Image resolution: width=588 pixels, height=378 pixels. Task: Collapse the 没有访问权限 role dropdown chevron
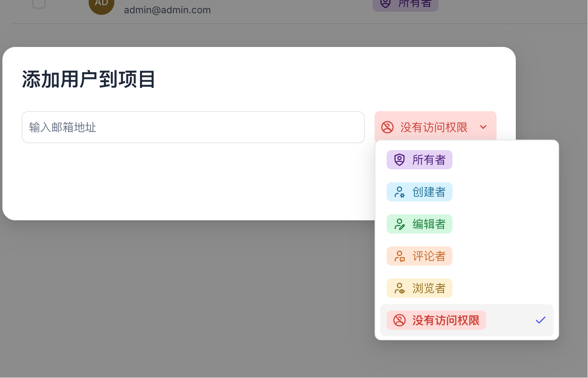coord(483,127)
